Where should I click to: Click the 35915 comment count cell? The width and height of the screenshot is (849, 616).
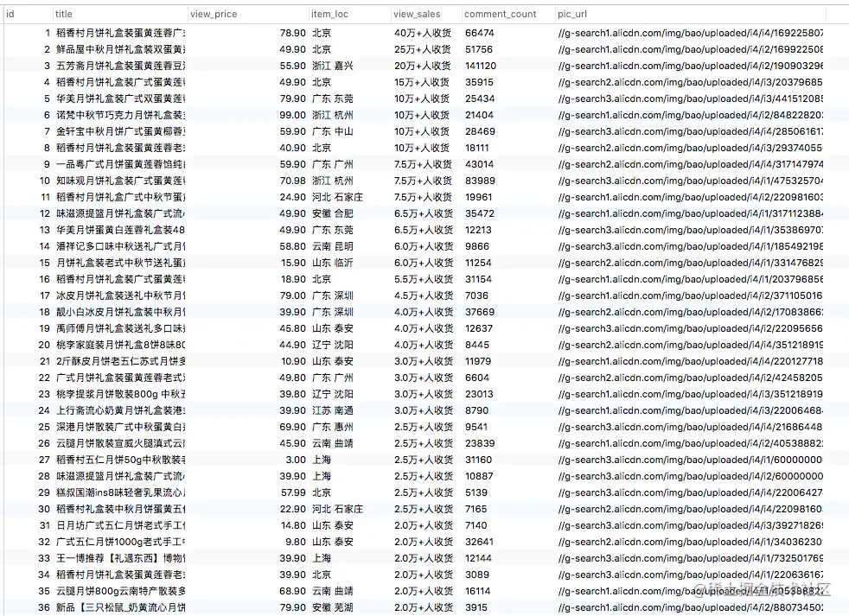point(479,82)
